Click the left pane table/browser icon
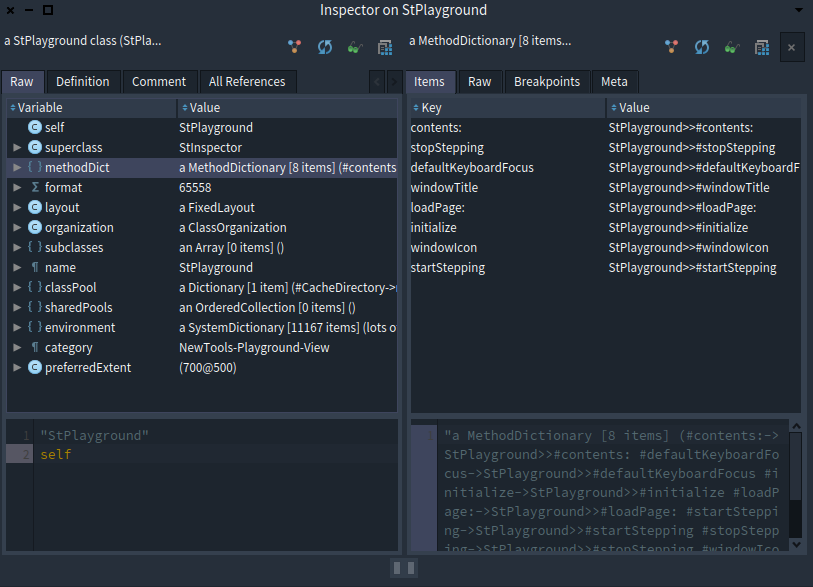Screen dimensions: 813x587 (x=385, y=48)
